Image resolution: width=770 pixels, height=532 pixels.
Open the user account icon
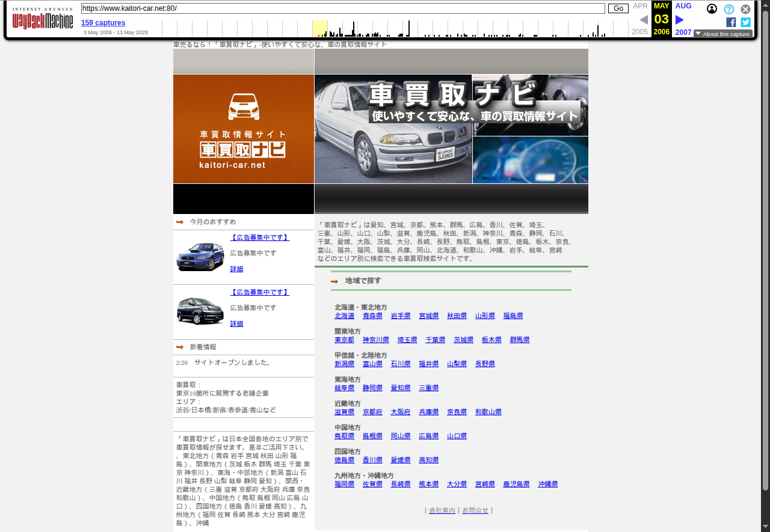click(712, 9)
